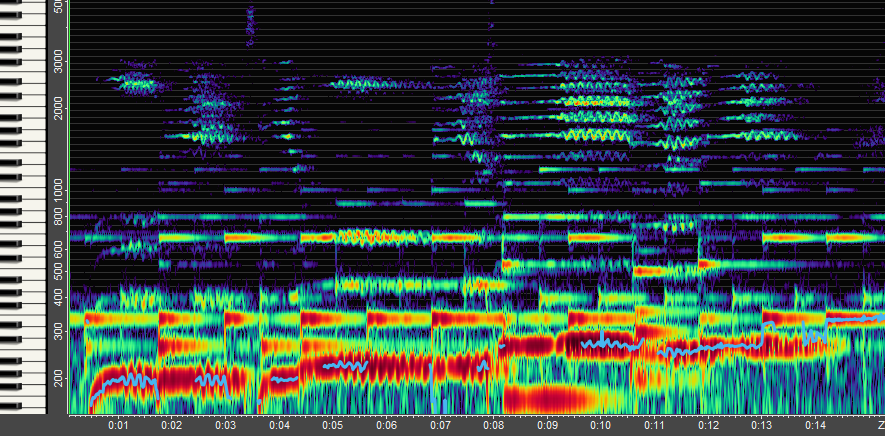Click 0:09 on the time ruler
The width and height of the screenshot is (885, 436).
(x=547, y=425)
